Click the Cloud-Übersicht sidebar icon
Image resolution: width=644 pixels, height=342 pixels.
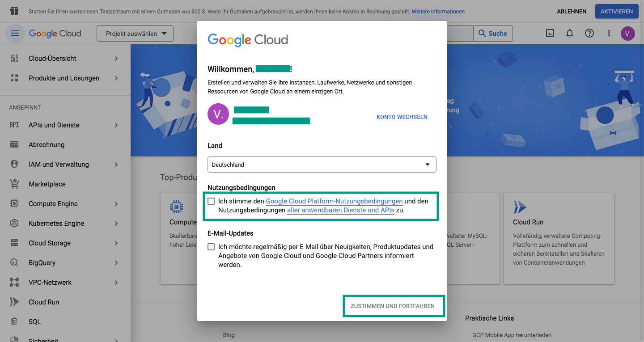pos(14,59)
